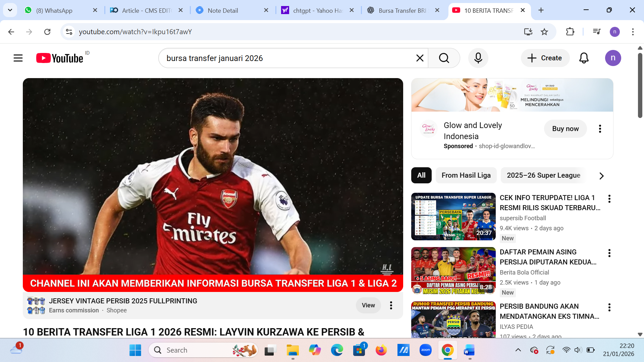Viewport: 644px width, 362px height.
Task: Click the Create button
Action: (x=545, y=58)
